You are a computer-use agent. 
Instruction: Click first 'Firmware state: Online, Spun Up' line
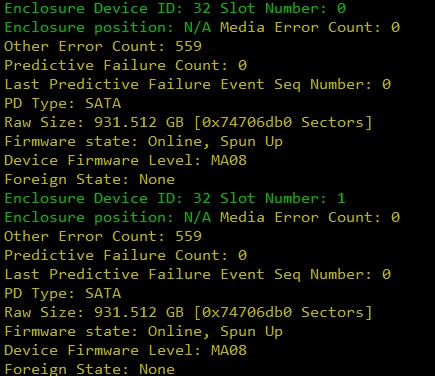coord(143,141)
